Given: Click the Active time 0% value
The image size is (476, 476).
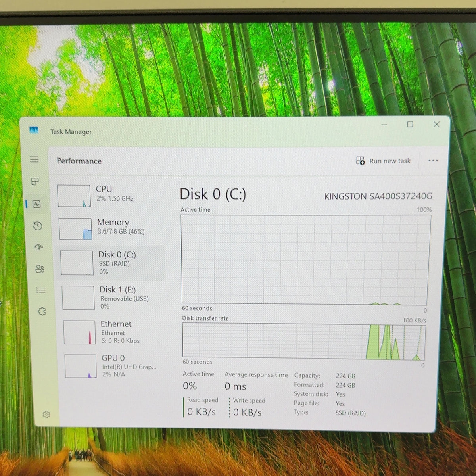Looking at the screenshot, I should (190, 386).
